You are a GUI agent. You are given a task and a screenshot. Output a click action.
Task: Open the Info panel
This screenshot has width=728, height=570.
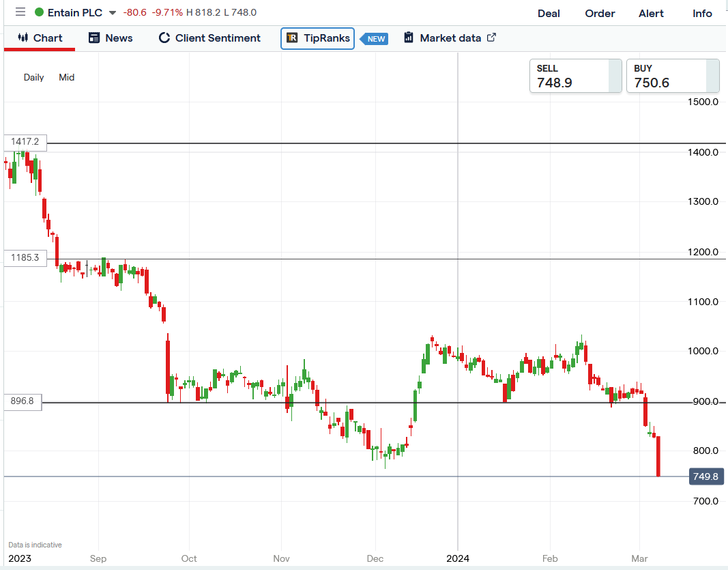click(702, 14)
